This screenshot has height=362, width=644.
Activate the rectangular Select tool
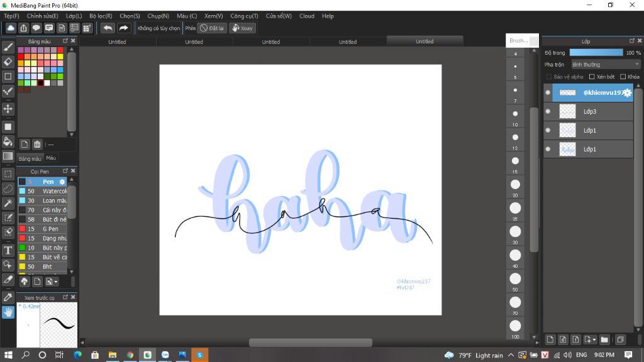pyautogui.click(x=8, y=174)
